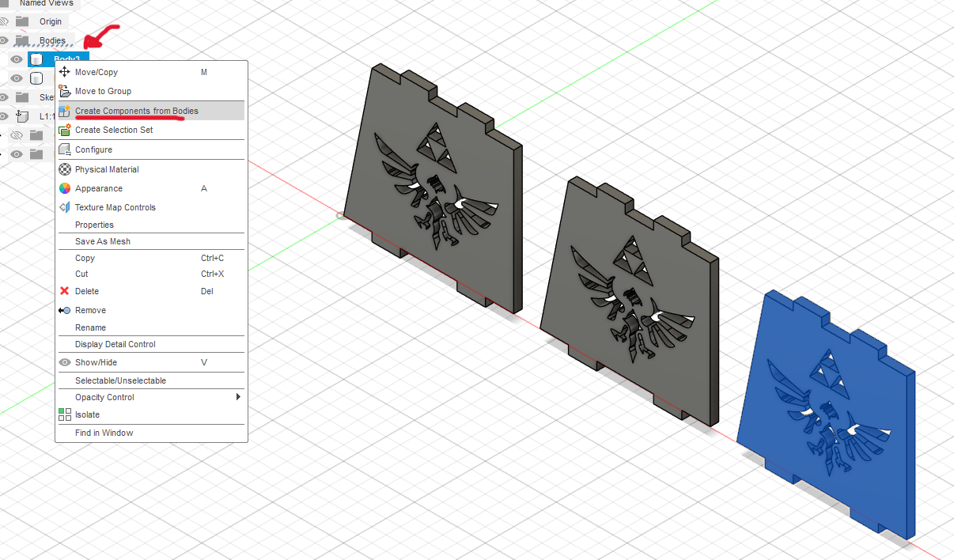The height and width of the screenshot is (560, 954).
Task: Click the Named Views browser entry
Action: click(x=47, y=3)
